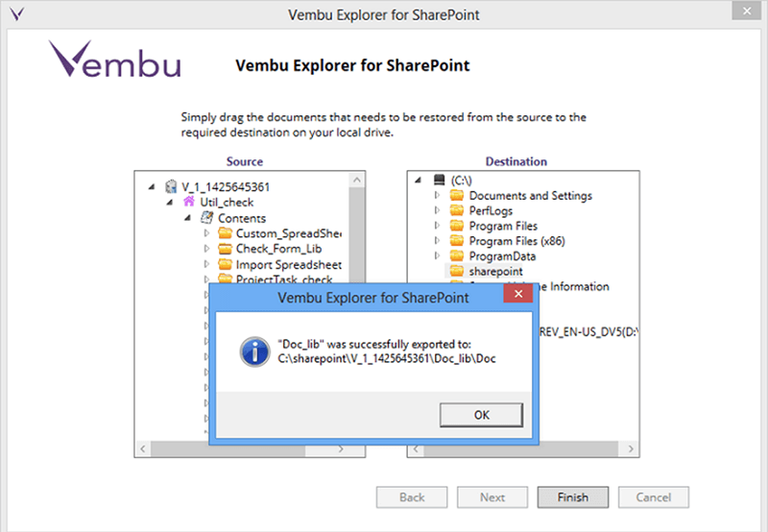Select the ProjectTask_check item label
Viewport: 768px width, 532px height.
pos(284,278)
